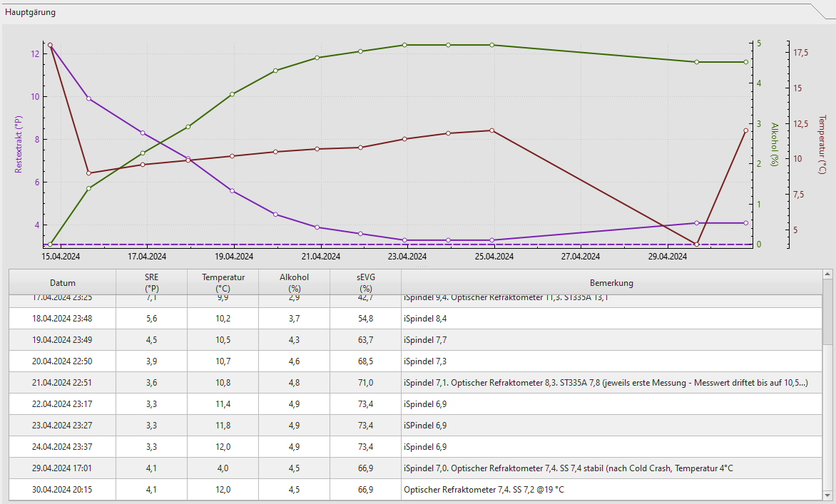Screen dimensions: 836x504
Task: Click the Alkohol (%) axis title in chart
Action: (774, 145)
